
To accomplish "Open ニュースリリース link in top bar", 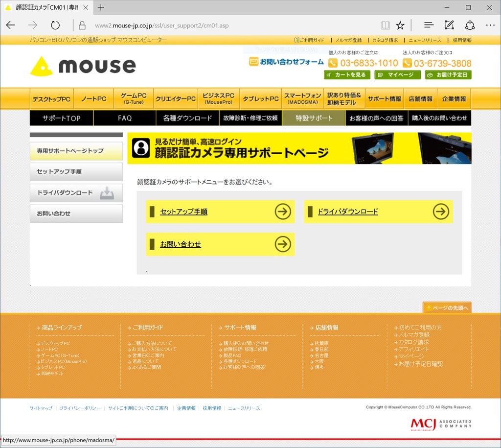I will coord(425,40).
